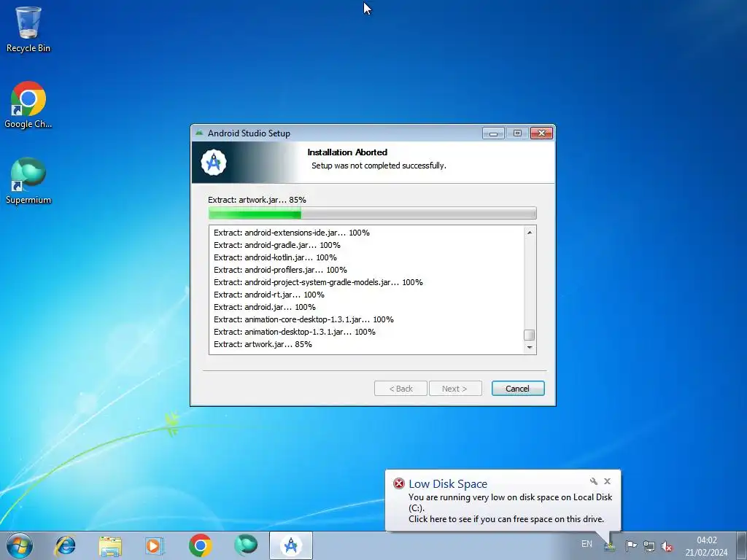Image resolution: width=747 pixels, height=560 pixels.
Task: Select the artwork.jar 85% line in the log
Action: (x=263, y=344)
